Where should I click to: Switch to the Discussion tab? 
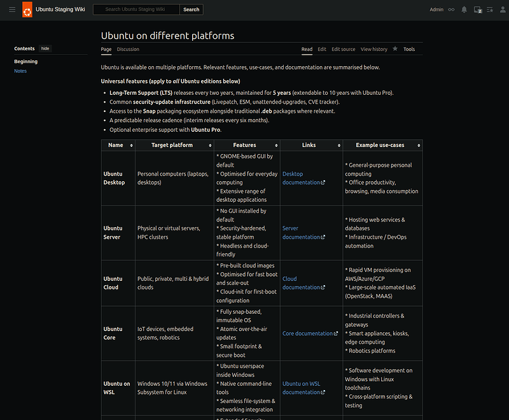pyautogui.click(x=128, y=49)
